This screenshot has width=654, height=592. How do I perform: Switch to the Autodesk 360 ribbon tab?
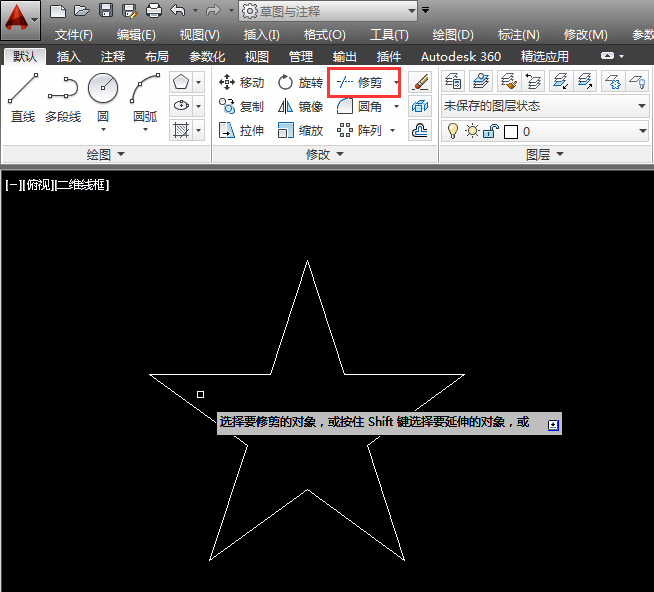click(460, 56)
